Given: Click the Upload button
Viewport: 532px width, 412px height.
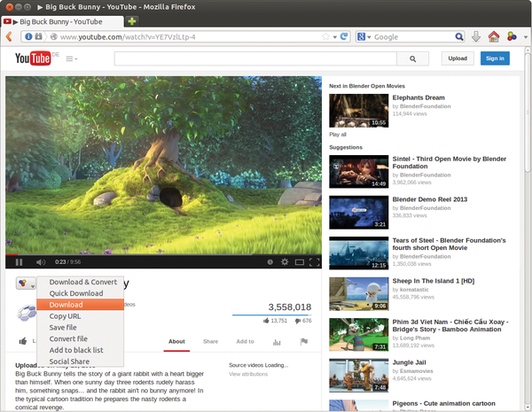Looking at the screenshot, I should (x=458, y=58).
